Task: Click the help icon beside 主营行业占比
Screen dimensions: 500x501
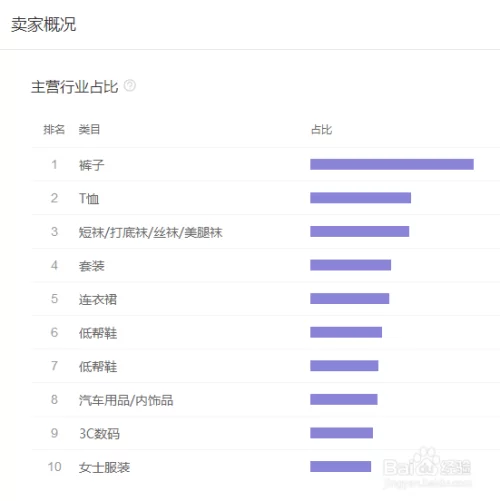Action: 130,86
